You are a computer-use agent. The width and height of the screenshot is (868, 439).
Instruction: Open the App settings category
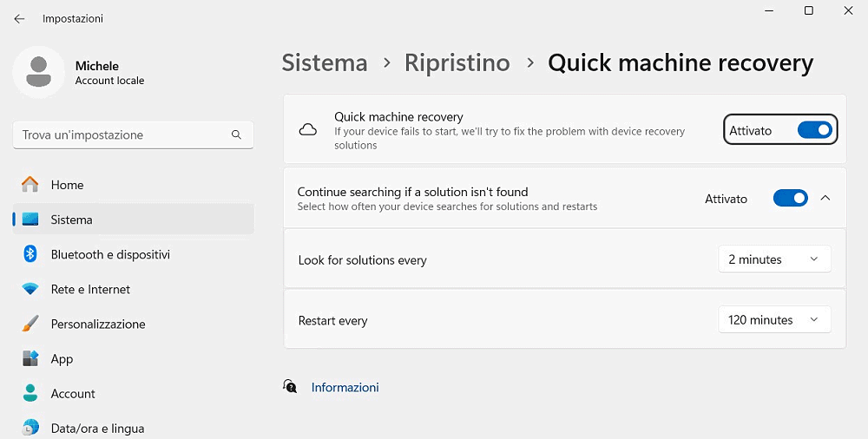click(x=62, y=358)
